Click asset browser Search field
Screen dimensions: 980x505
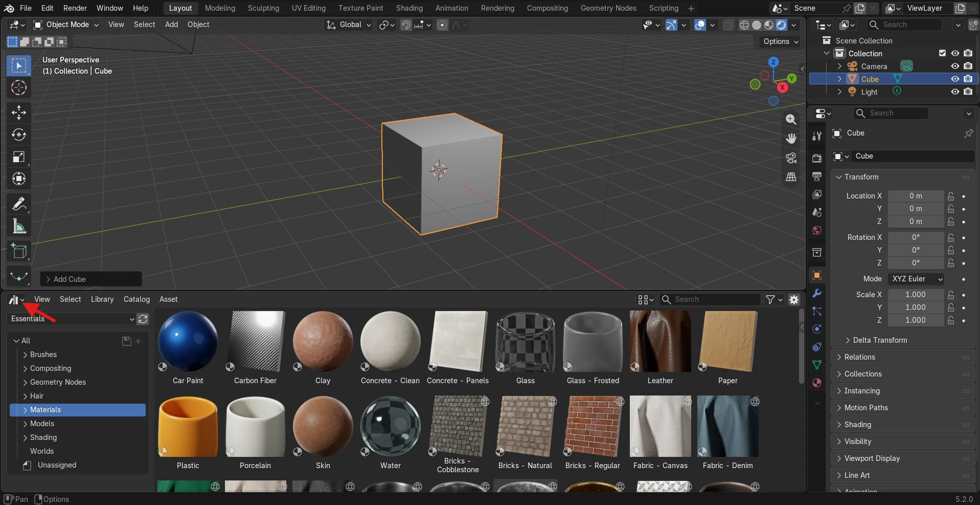tap(711, 299)
